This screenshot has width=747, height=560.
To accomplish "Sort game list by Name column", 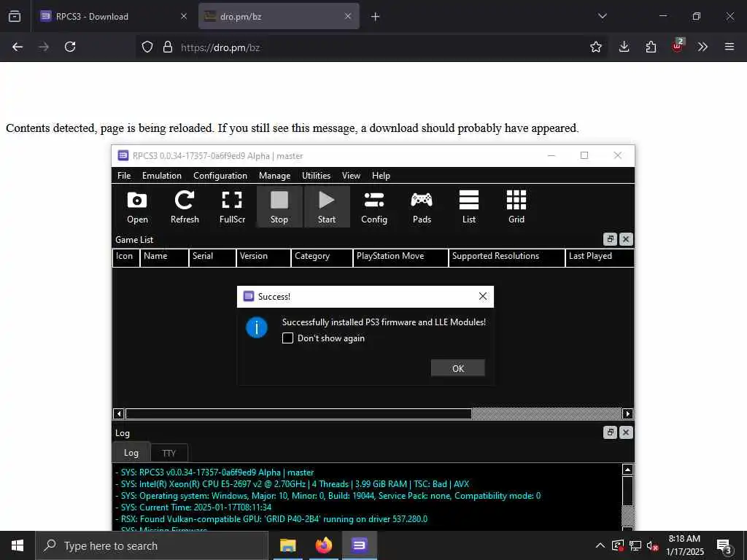I will [164, 256].
